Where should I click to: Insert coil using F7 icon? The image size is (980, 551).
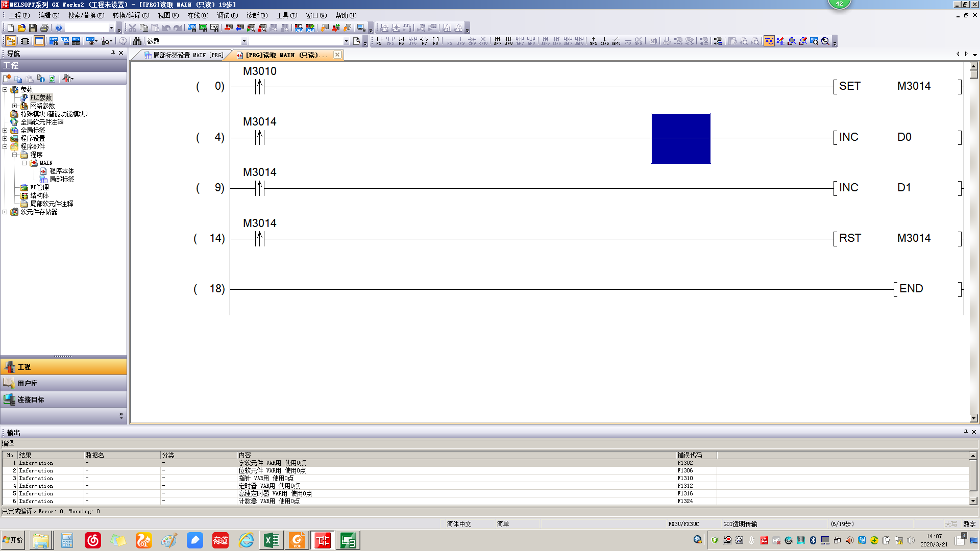[x=424, y=41]
